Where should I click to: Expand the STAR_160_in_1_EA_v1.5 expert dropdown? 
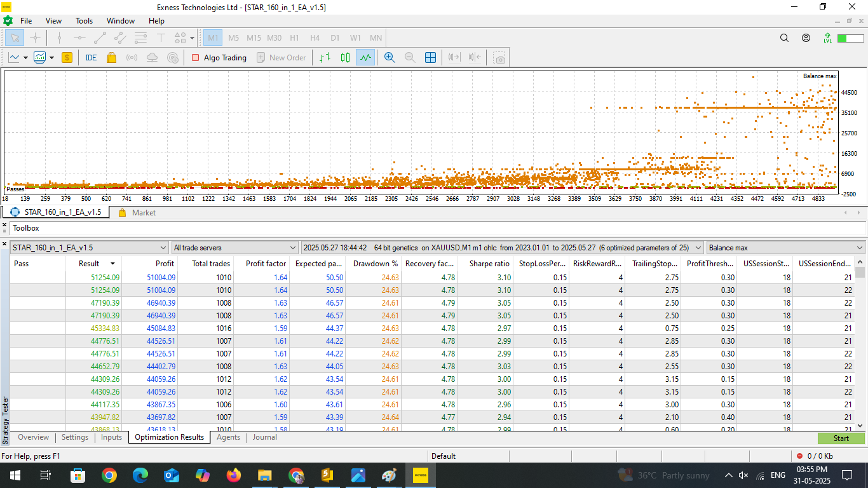pos(90,248)
